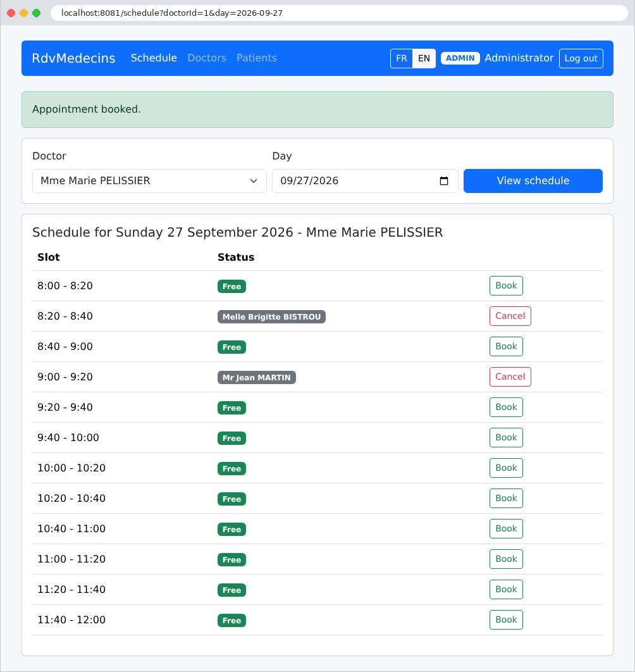Expand the Doctor dropdown
This screenshot has width=635, height=672.
tap(149, 181)
